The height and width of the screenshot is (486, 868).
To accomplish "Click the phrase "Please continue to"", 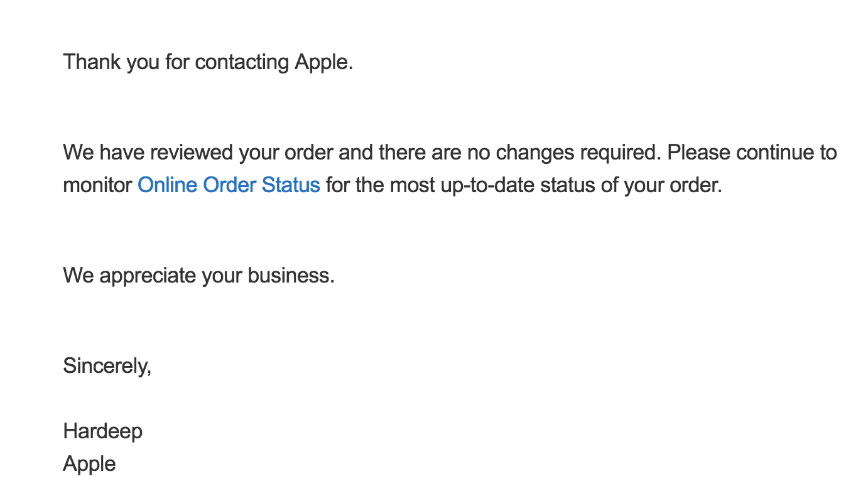I will click(x=752, y=153).
